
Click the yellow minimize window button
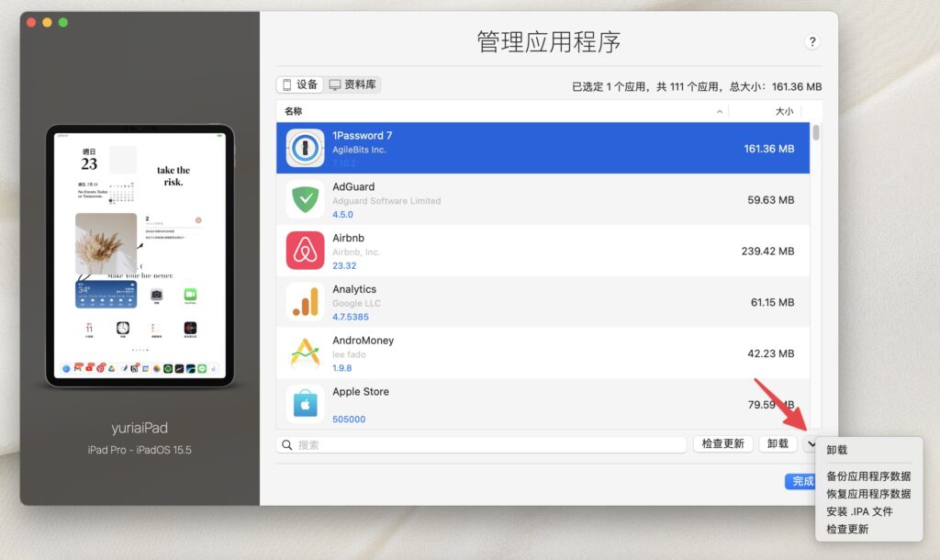47,23
